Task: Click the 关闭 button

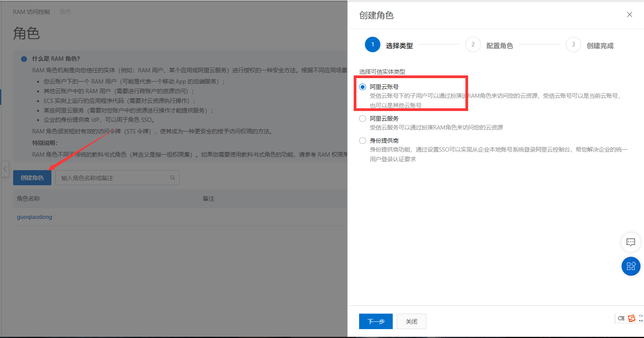Action: [x=411, y=321]
